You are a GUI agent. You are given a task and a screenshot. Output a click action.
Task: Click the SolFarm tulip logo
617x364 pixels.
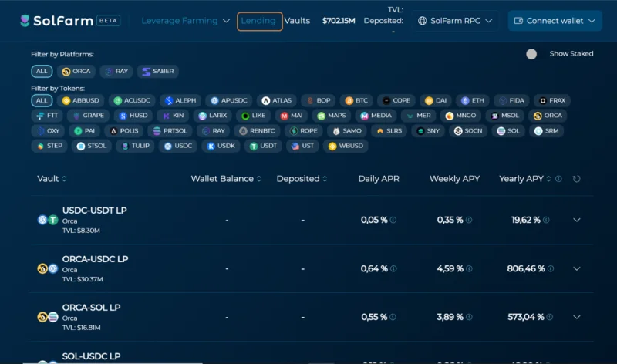(x=25, y=21)
